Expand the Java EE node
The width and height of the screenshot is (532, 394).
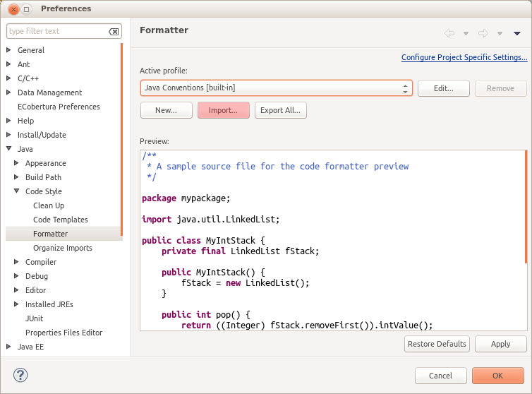coord(9,347)
